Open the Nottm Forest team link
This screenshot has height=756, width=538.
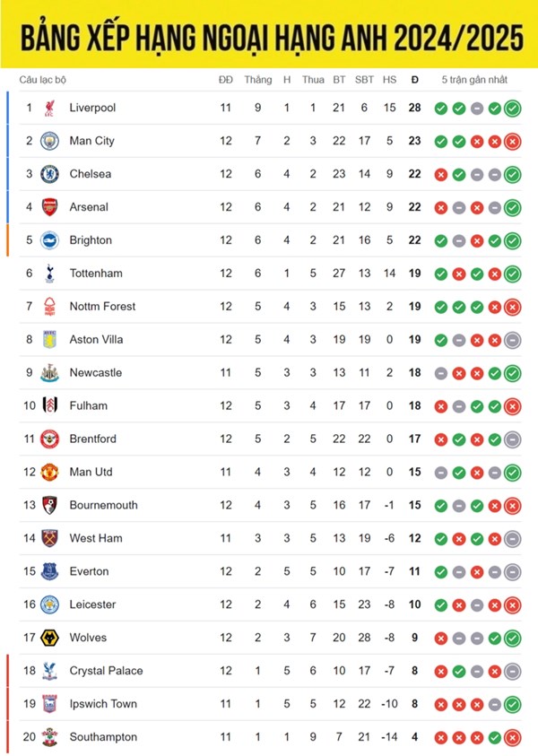coord(102,307)
